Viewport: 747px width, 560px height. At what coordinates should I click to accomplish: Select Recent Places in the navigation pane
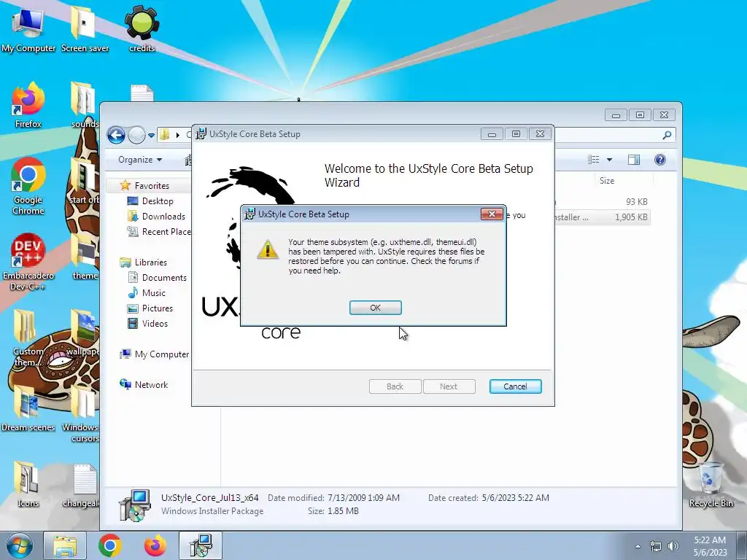(158, 231)
